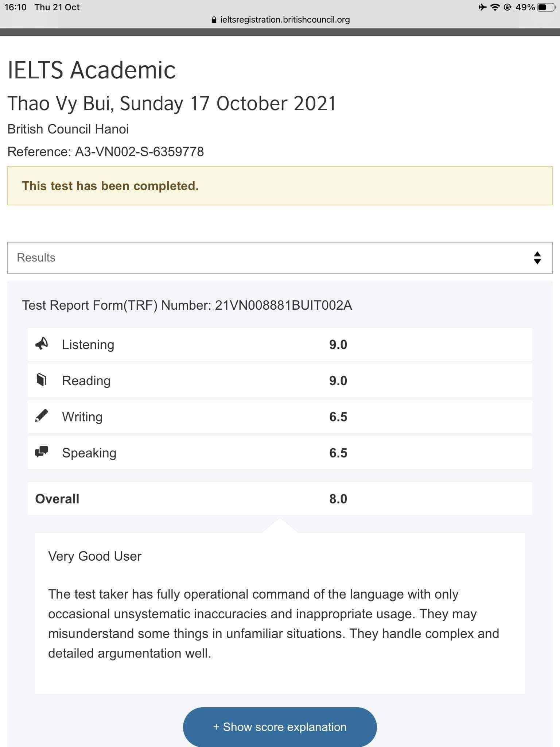Viewport: 560px width, 747px height.
Task: Click the 'This test has been completed' banner
Action: pyautogui.click(x=280, y=186)
